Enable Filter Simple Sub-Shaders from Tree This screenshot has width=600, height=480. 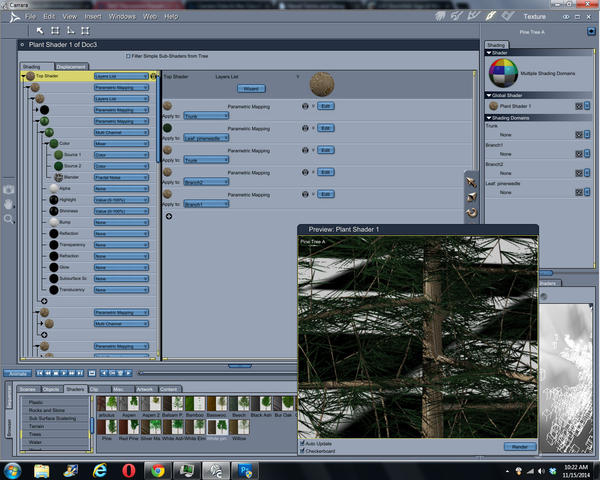128,56
